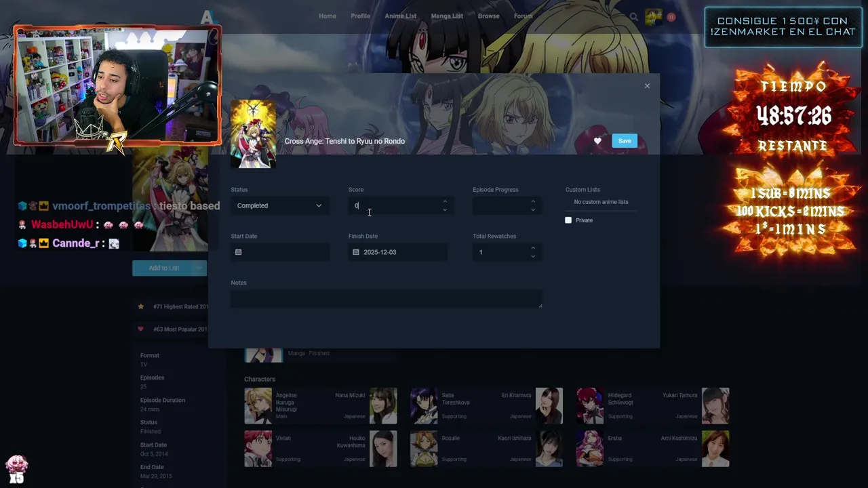The height and width of the screenshot is (488, 868).
Task: Click the Add to List button behind the editor
Action: point(163,268)
